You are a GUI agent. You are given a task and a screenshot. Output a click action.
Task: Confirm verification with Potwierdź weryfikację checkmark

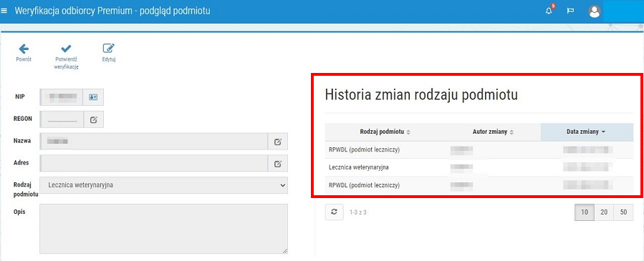coord(66,57)
